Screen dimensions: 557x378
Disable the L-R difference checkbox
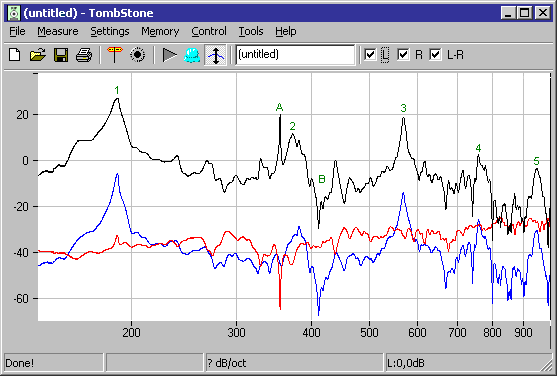tap(435, 55)
